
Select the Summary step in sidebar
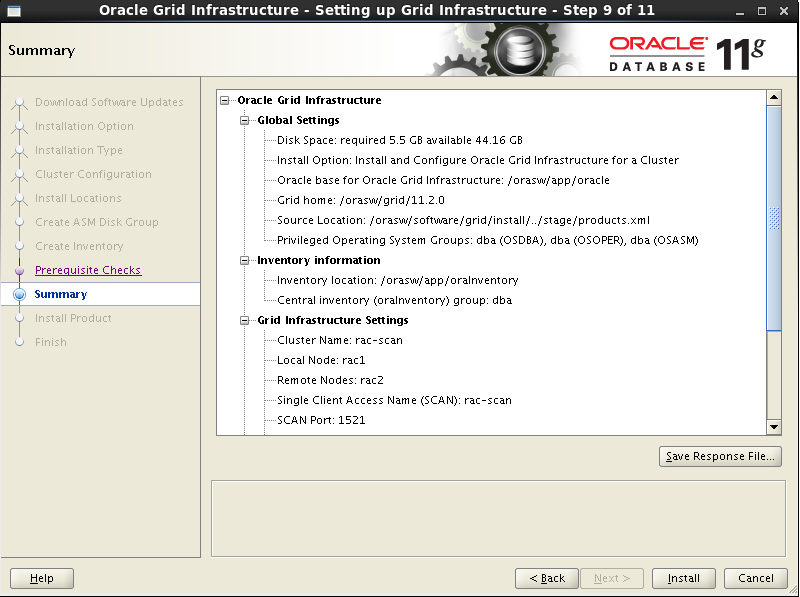(61, 294)
